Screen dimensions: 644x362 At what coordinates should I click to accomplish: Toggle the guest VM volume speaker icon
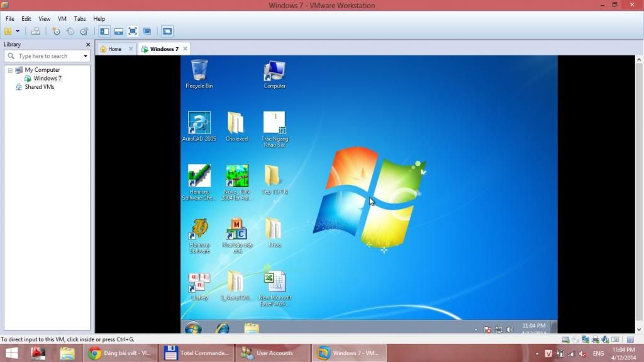tap(509, 329)
